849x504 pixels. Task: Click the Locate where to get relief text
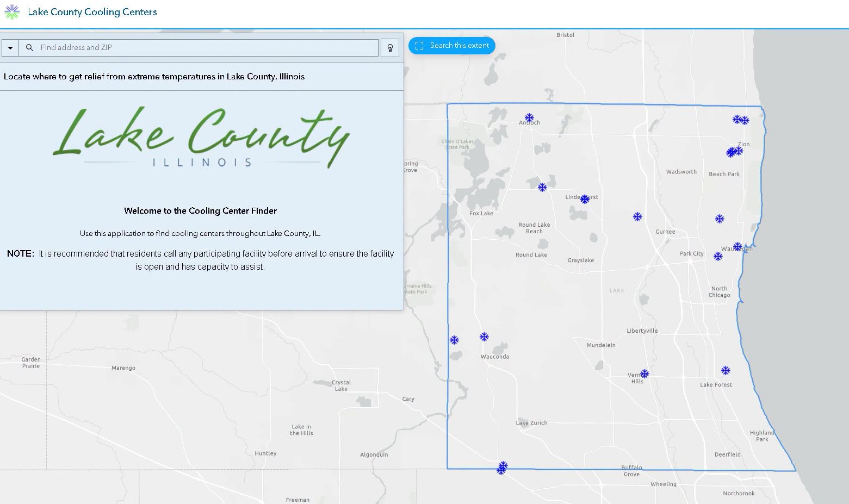(154, 77)
